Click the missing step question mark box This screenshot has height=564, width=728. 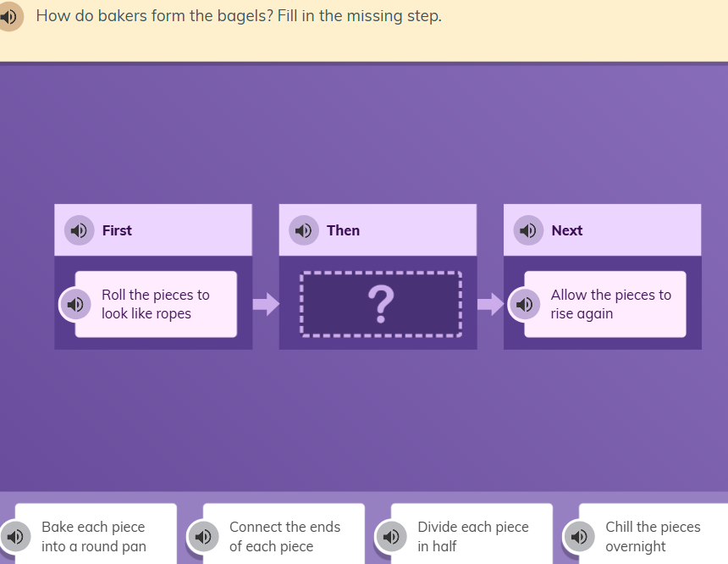click(381, 304)
